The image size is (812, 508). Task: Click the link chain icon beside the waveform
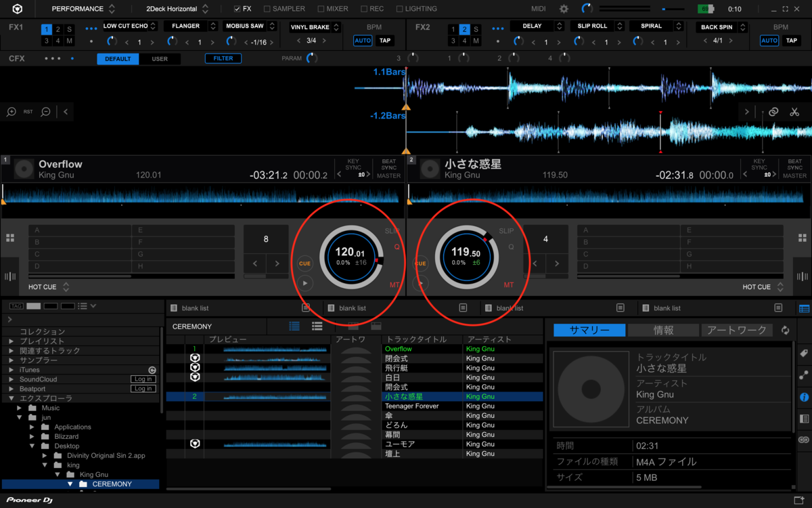coord(773,112)
